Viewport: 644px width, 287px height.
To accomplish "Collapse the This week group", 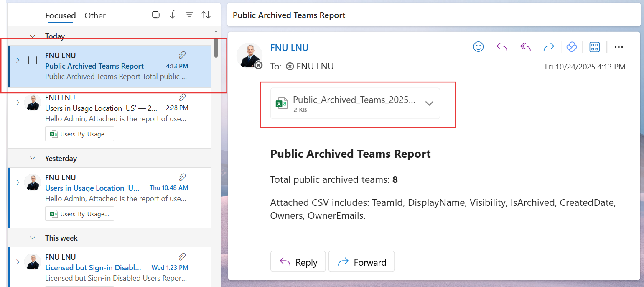I will click(x=32, y=238).
